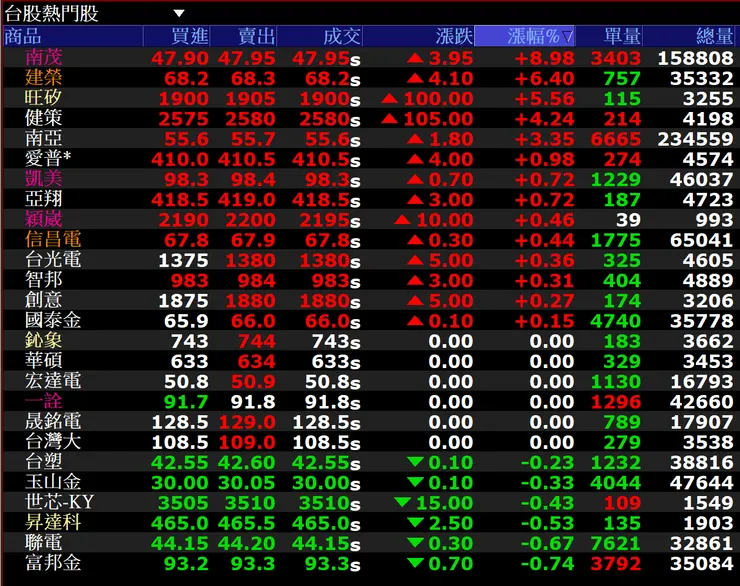Select the 穎崴 stock name
Screen dimensions: 740x586
click(43, 219)
